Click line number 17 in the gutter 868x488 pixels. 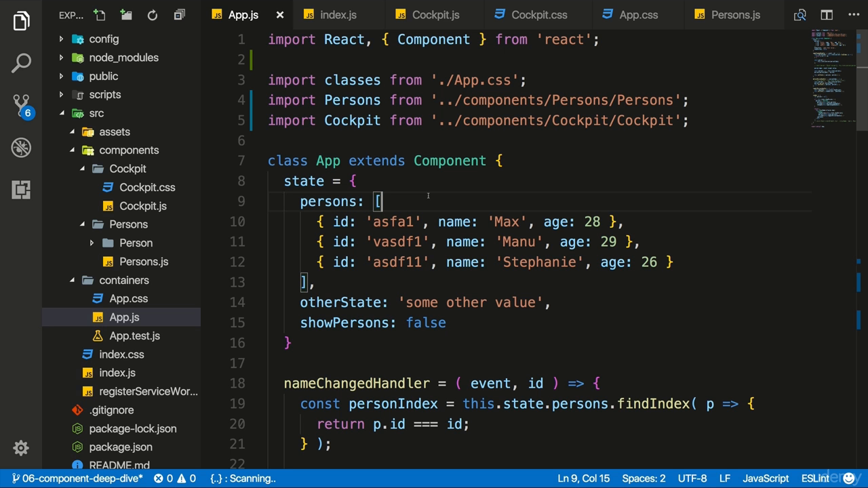click(237, 363)
